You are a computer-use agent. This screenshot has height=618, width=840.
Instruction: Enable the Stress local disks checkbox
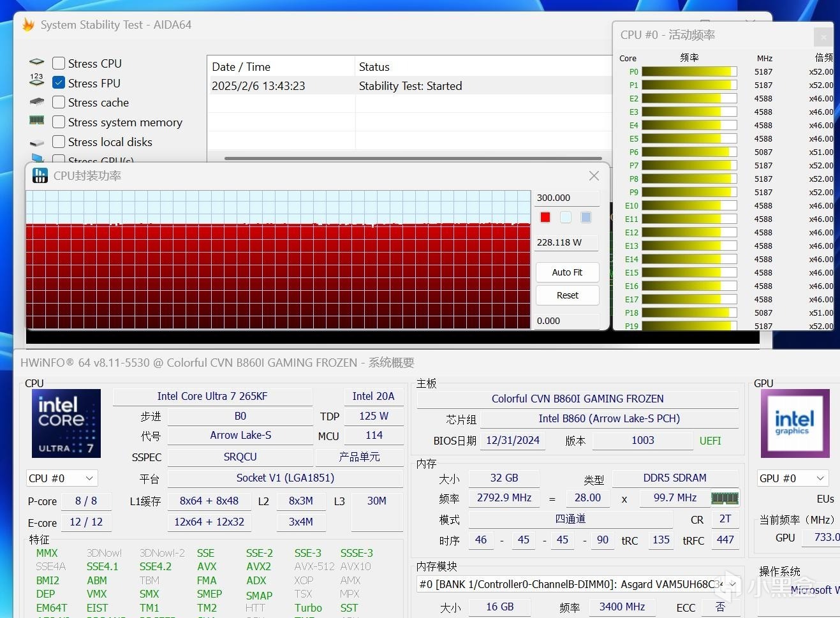coord(59,142)
